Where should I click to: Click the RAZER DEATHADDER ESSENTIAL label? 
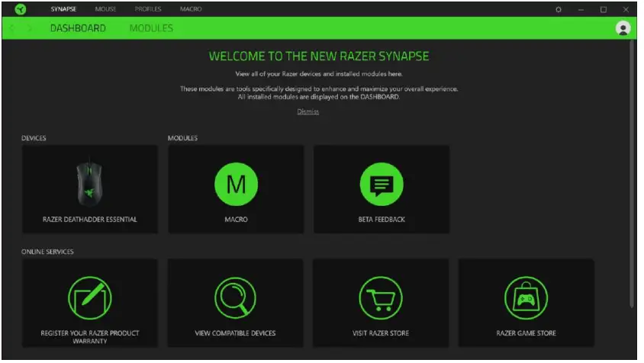tap(90, 221)
